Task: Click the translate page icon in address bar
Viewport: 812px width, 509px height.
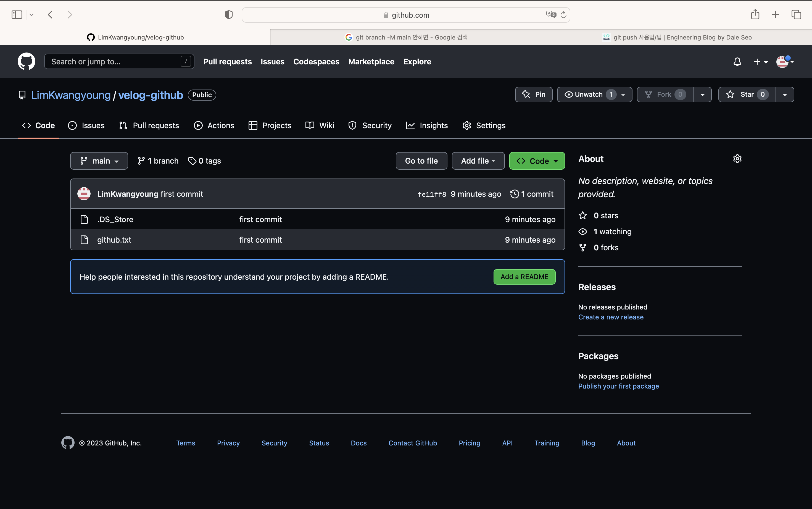Action: coord(551,14)
